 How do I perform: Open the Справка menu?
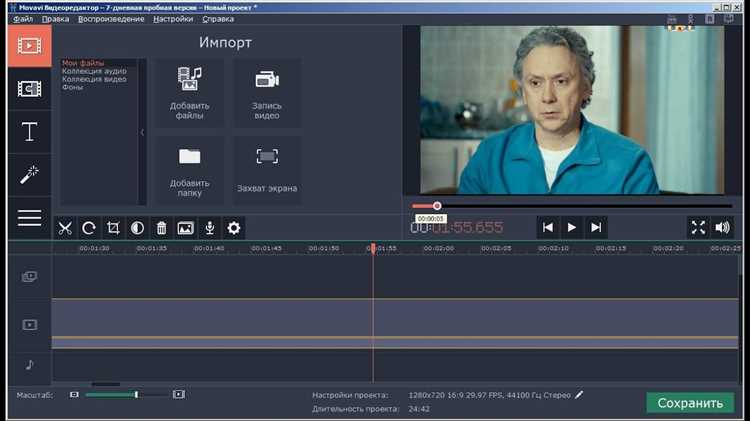coord(218,19)
